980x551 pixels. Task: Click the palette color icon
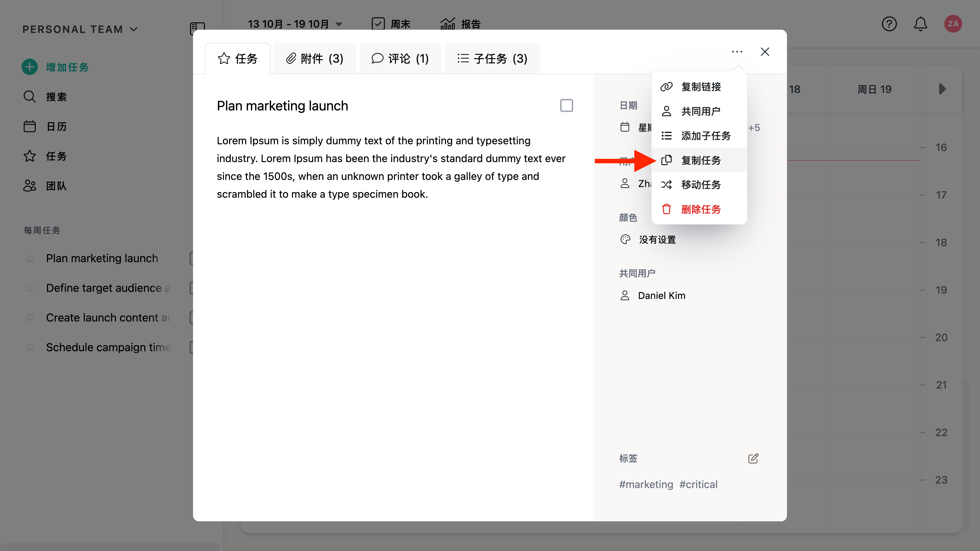pos(625,240)
